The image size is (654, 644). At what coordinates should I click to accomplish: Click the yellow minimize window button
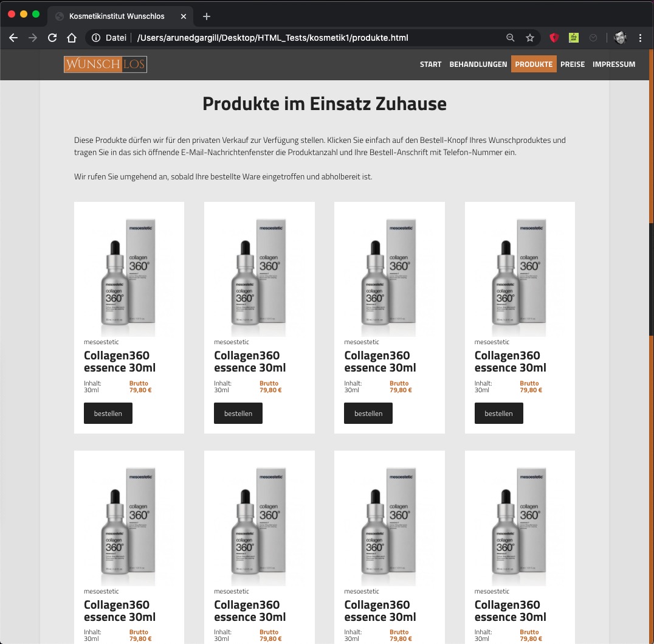click(24, 14)
